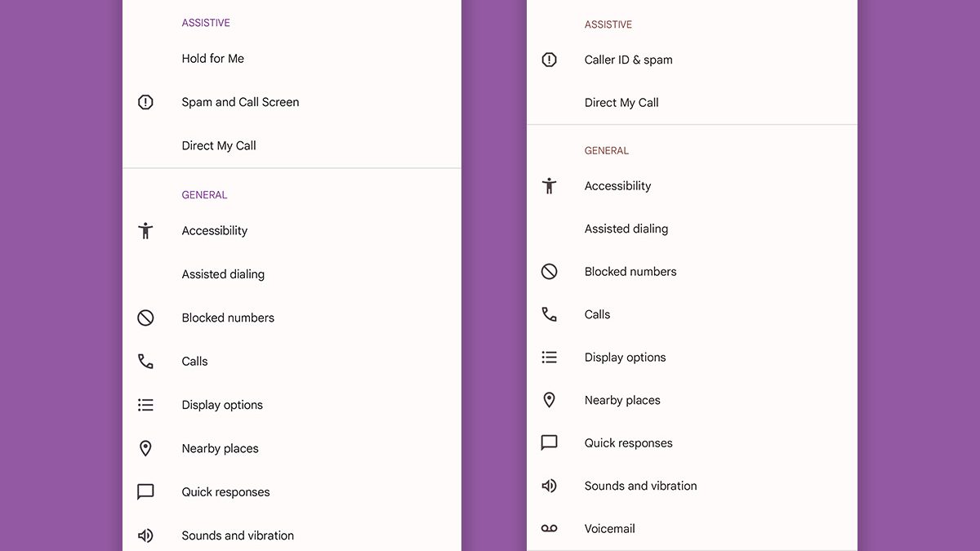Open Quick responses text in left panel

(x=225, y=492)
